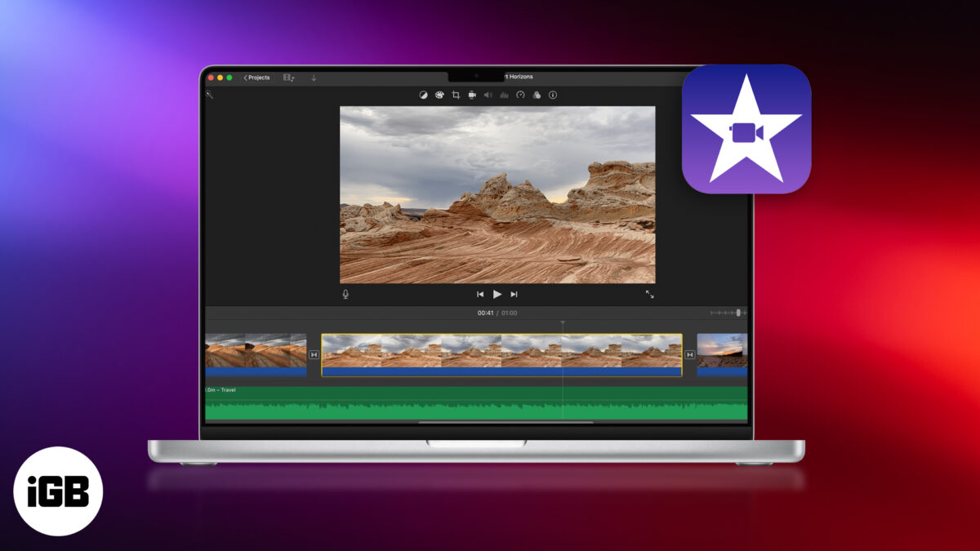Expand the project settings next to Projects
This screenshot has width=980, height=551.
[x=287, y=76]
